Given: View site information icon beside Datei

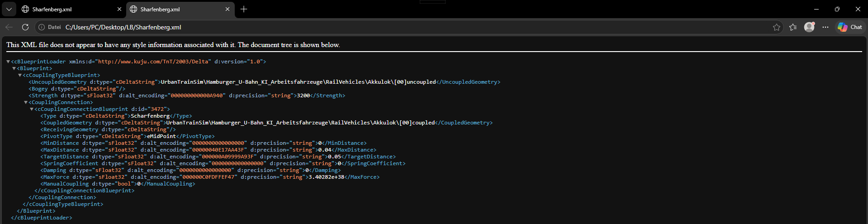Looking at the screenshot, I should [42, 27].
